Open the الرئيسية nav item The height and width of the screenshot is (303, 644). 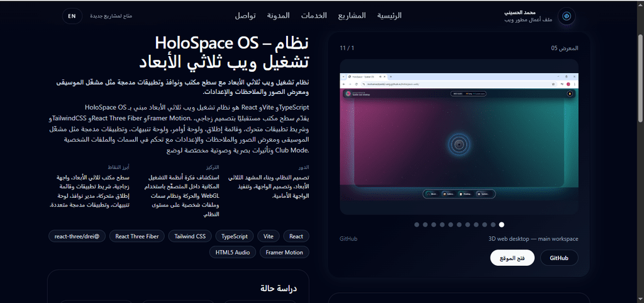(389, 16)
